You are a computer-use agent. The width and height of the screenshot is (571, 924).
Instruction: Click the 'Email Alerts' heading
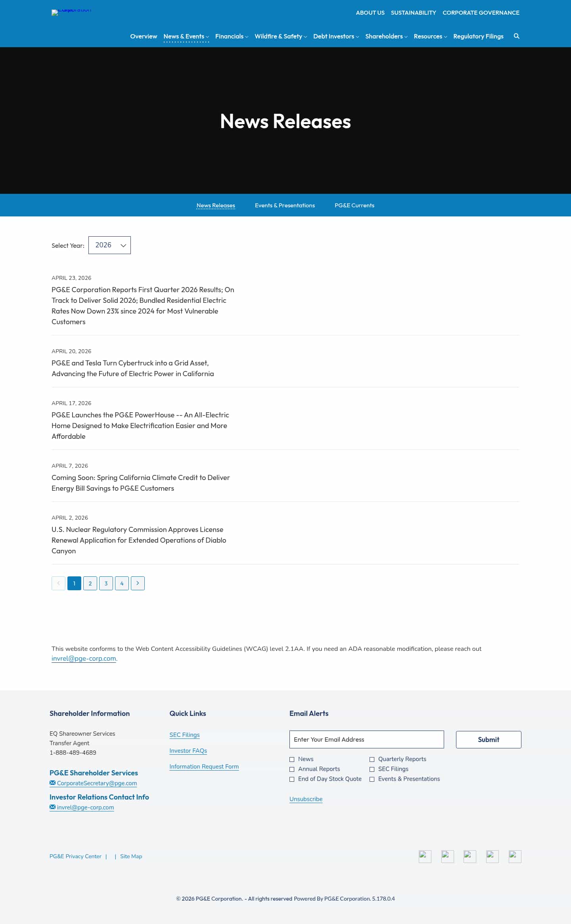pyautogui.click(x=309, y=714)
